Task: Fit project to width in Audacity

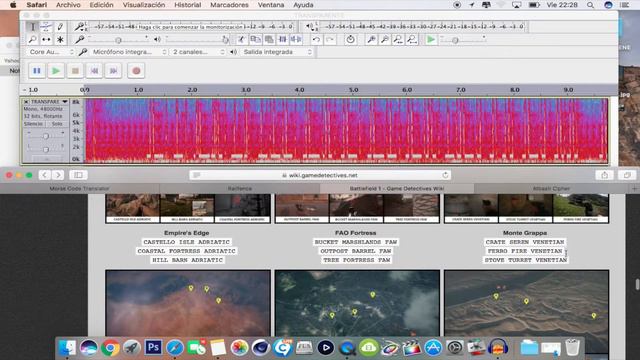Action: point(412,40)
